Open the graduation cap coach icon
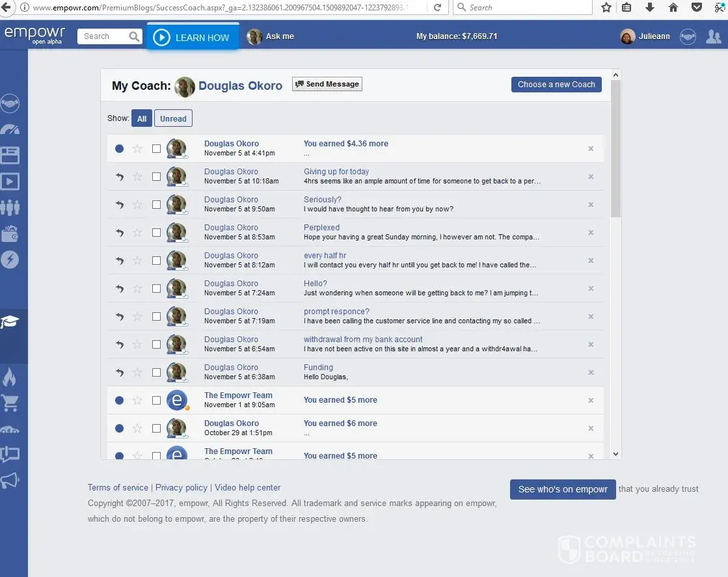This screenshot has height=577, width=728. click(10, 322)
